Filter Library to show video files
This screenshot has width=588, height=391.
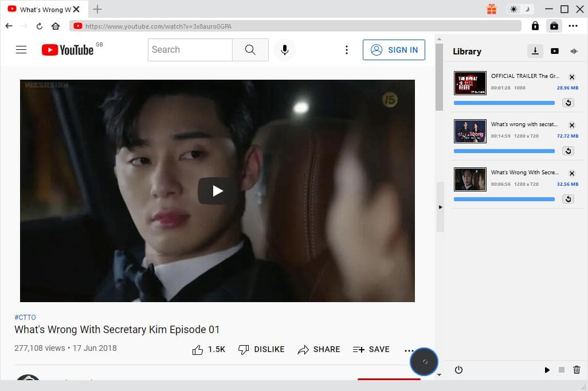(x=555, y=51)
